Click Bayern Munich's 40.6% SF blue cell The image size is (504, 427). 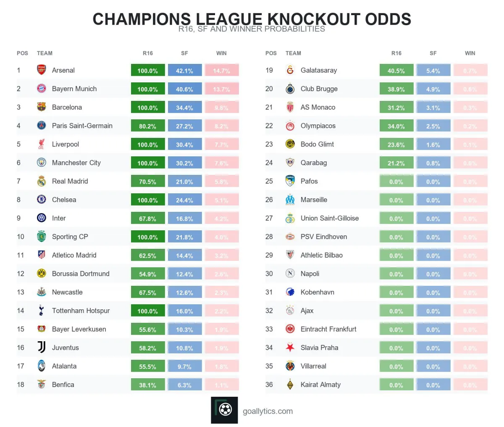tap(185, 89)
